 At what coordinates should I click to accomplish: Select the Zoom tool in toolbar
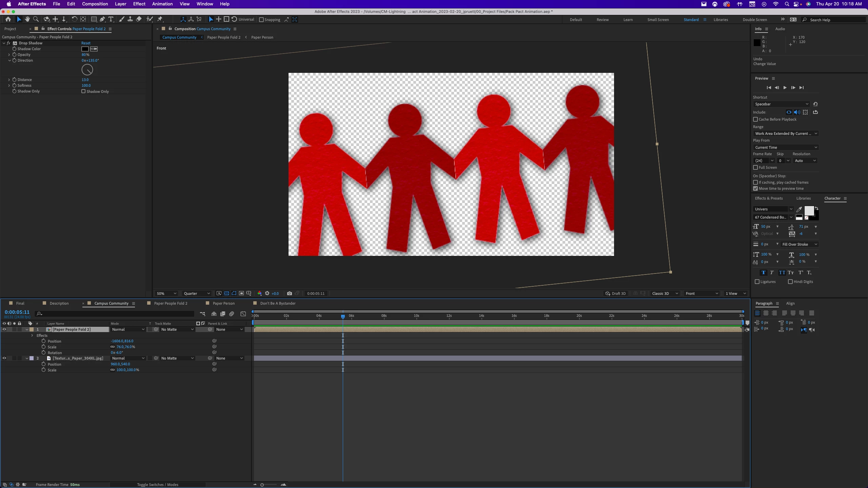pos(36,19)
